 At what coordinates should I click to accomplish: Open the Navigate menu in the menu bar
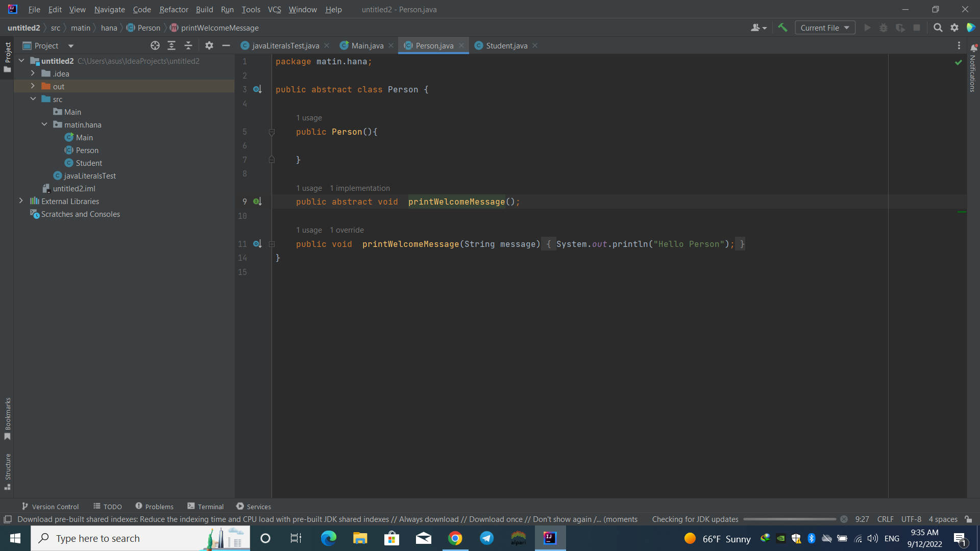(110, 9)
